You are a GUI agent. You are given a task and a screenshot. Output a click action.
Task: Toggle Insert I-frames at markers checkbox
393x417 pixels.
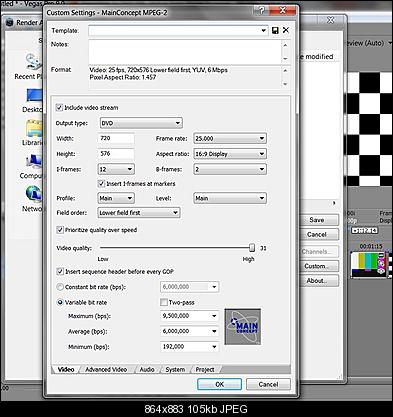[101, 184]
